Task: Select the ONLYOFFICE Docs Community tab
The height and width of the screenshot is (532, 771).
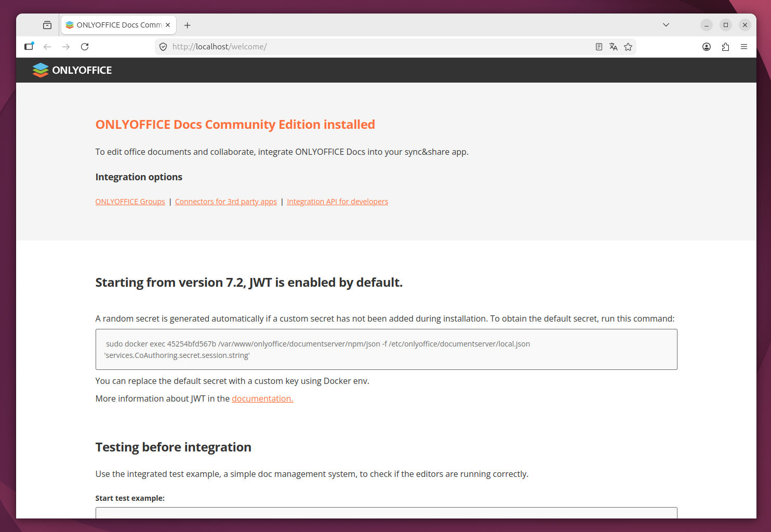Action: [119, 25]
